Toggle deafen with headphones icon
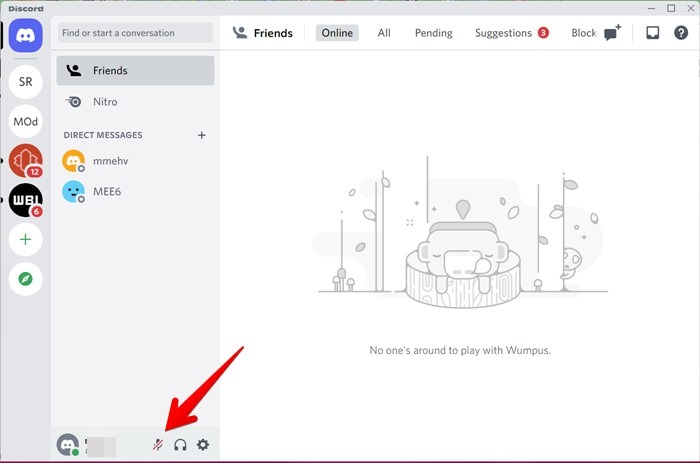Viewport: 700px width, 463px height. pos(181,445)
